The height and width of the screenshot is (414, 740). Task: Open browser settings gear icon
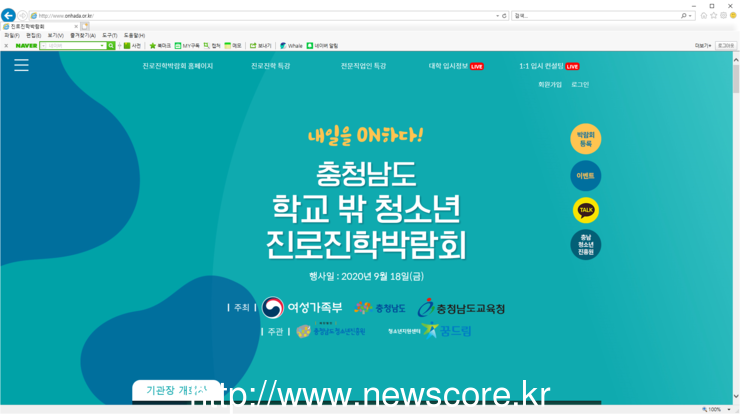click(724, 15)
